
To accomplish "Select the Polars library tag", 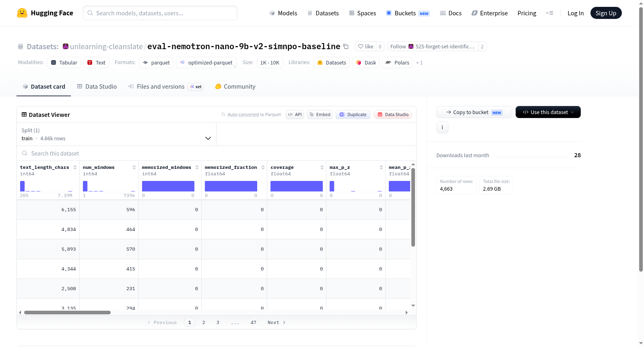I will (x=397, y=62).
